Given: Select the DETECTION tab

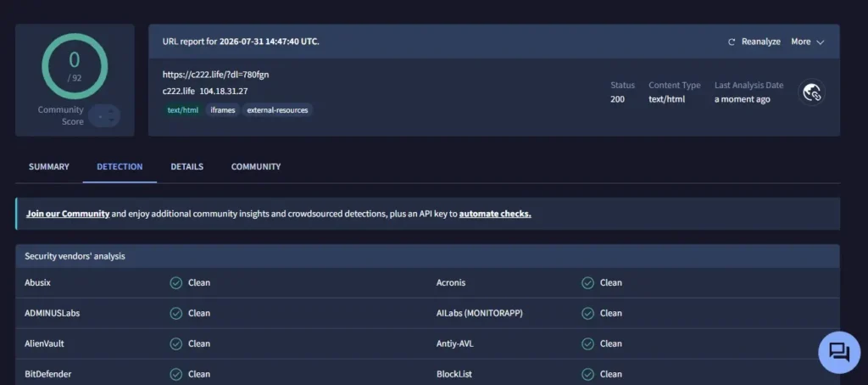Looking at the screenshot, I should 120,167.
